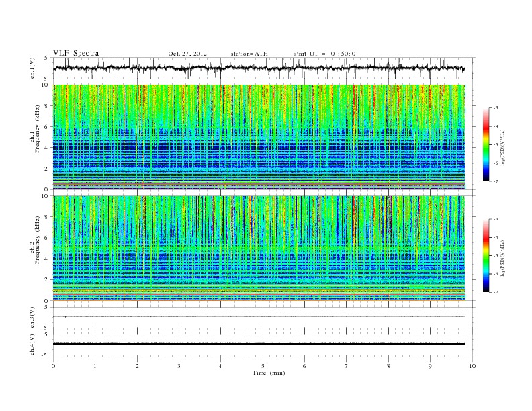Click the "5" volt tick on ch.1 waveform axis

[x=46, y=58]
